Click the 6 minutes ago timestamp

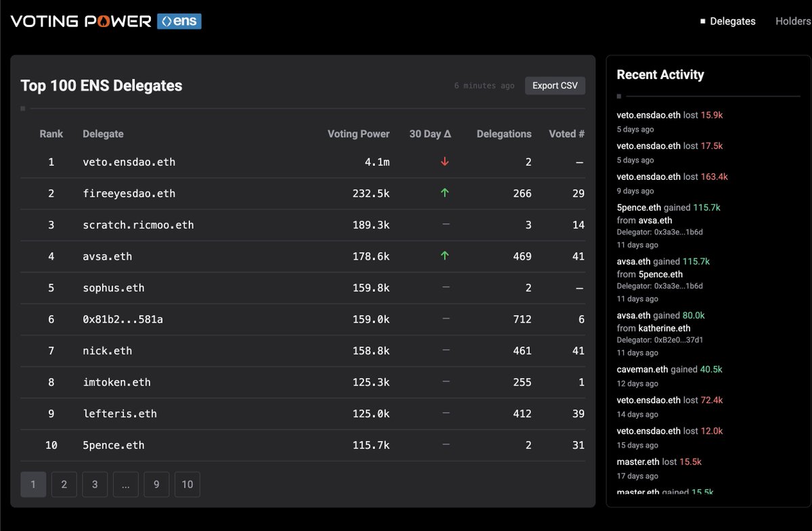(x=484, y=85)
